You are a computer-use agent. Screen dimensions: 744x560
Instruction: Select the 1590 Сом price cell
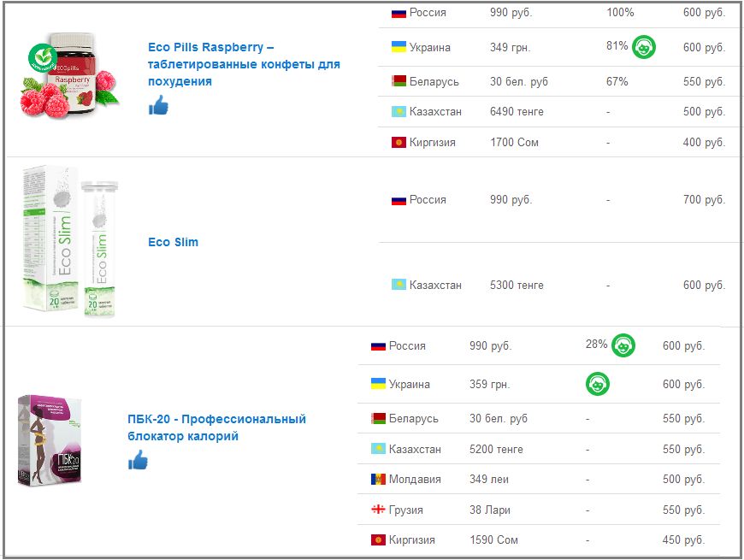[x=494, y=540]
